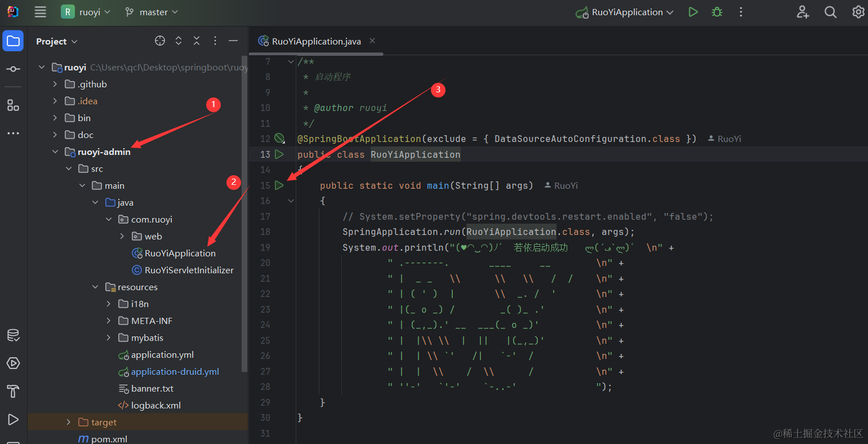
Task: Open the Build hammer tool window
Action: click(x=13, y=391)
